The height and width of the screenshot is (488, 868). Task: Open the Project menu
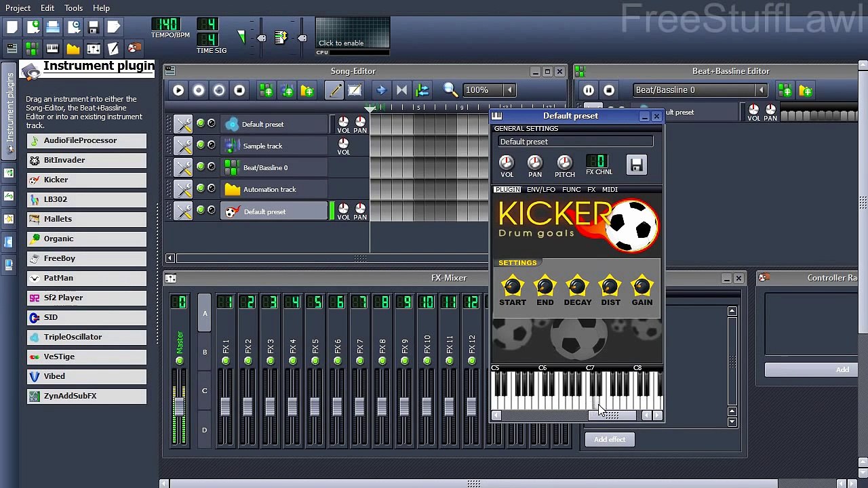click(x=18, y=8)
